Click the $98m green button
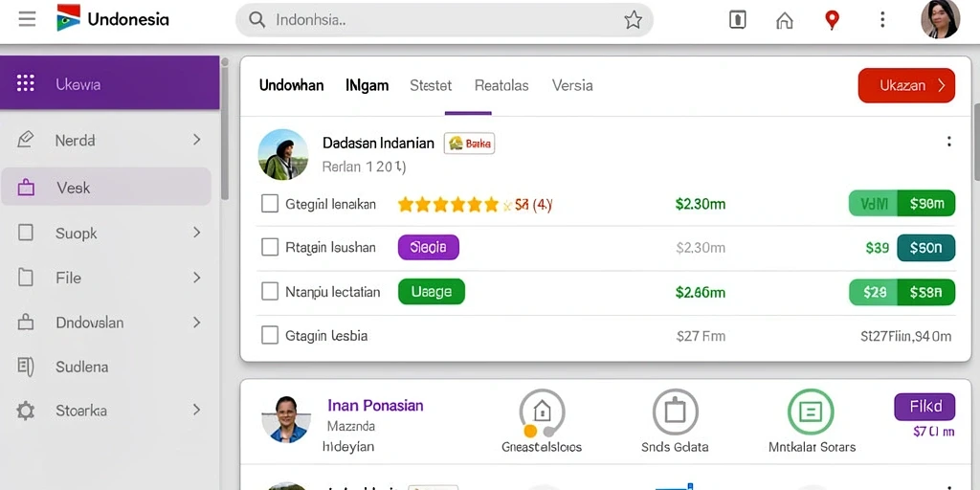Screen dimensions: 980x490 (926, 203)
